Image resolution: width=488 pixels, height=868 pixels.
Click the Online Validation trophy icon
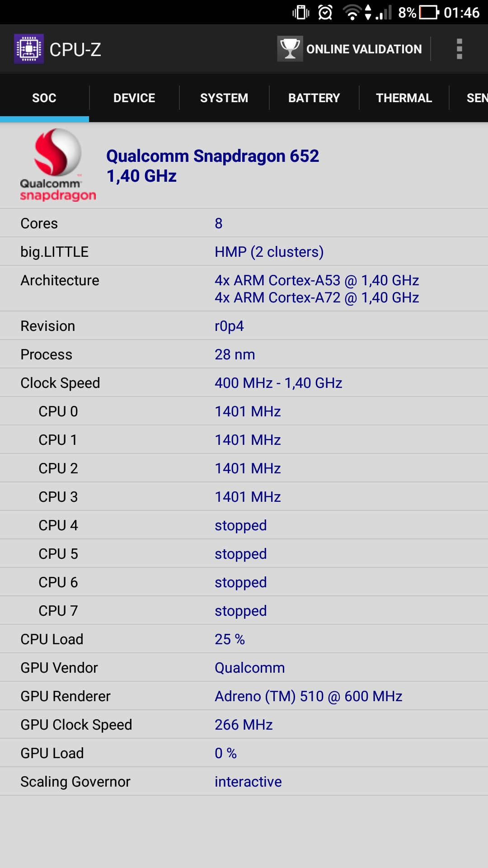point(290,49)
